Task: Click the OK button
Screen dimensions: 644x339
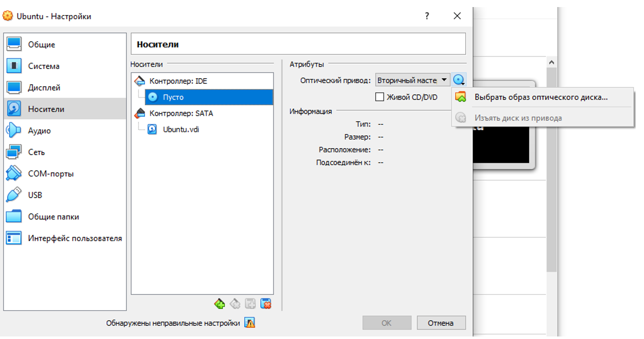Action: coord(387,323)
